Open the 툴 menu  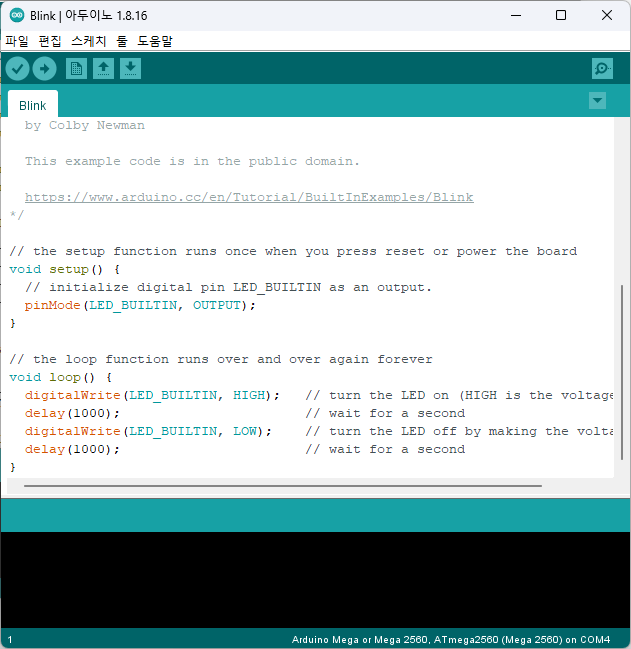(x=122, y=41)
